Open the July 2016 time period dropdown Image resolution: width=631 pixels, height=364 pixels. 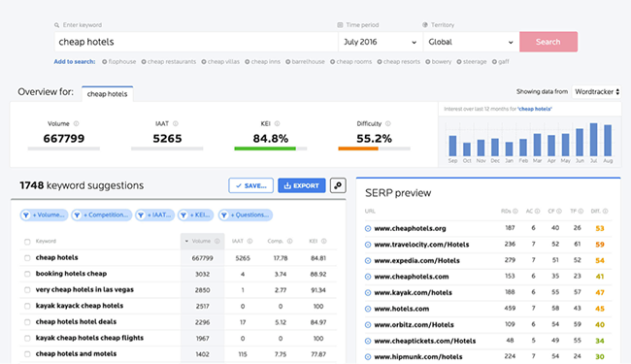point(380,42)
